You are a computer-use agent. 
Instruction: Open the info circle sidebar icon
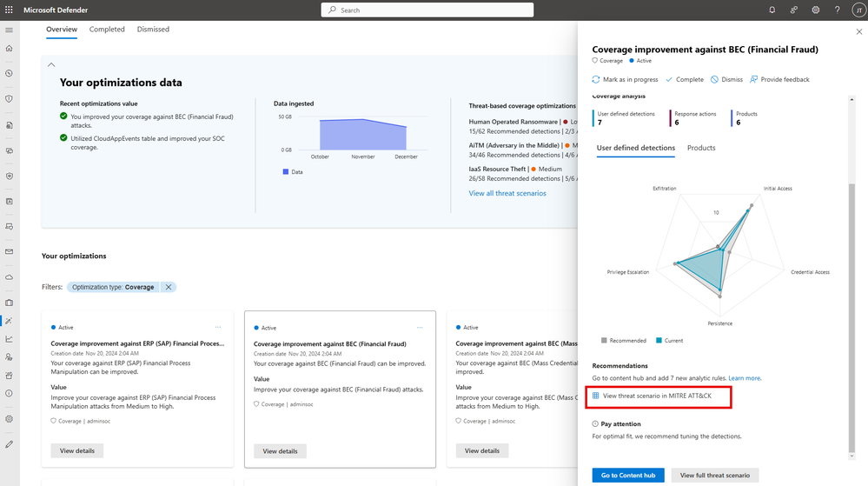tap(9, 394)
